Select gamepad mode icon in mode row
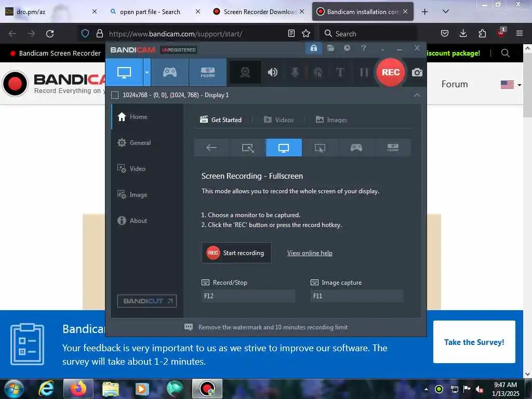 pyautogui.click(x=356, y=148)
